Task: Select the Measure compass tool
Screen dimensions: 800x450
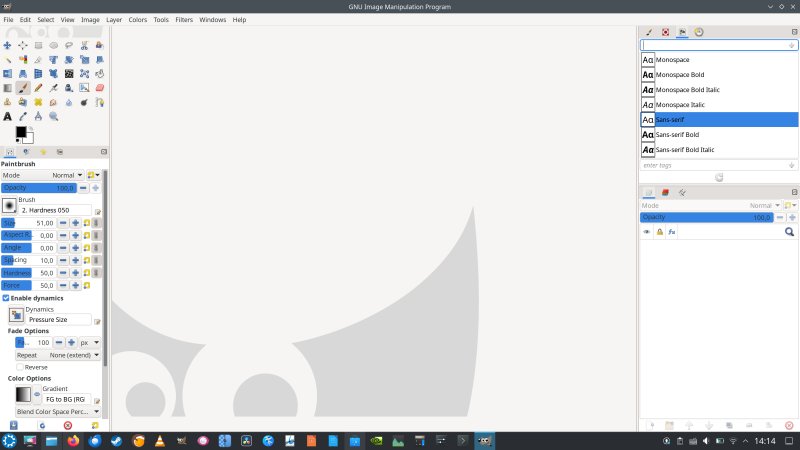Action: [x=38, y=117]
